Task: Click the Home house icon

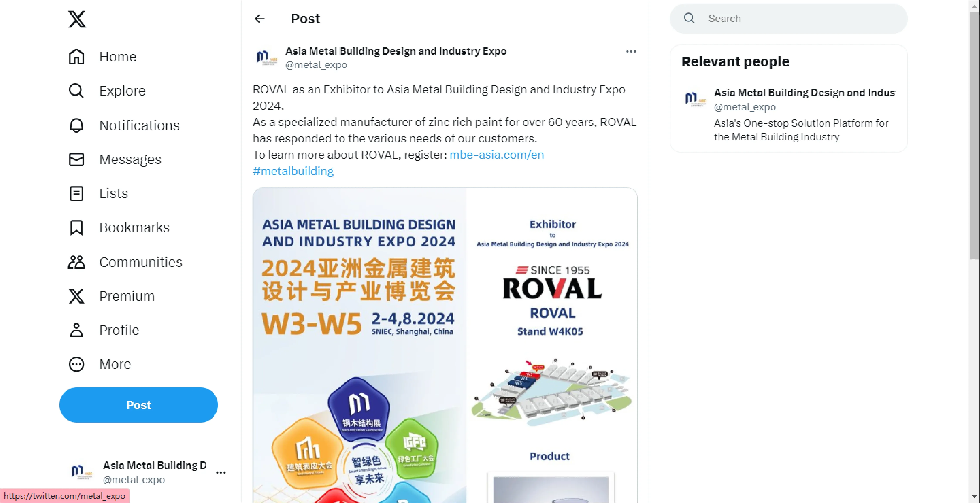Action: (x=76, y=57)
